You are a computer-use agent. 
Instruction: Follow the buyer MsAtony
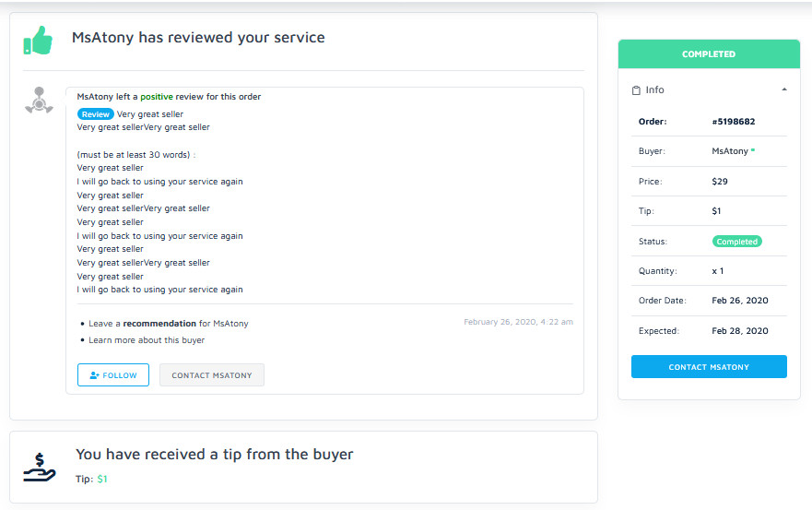point(113,375)
